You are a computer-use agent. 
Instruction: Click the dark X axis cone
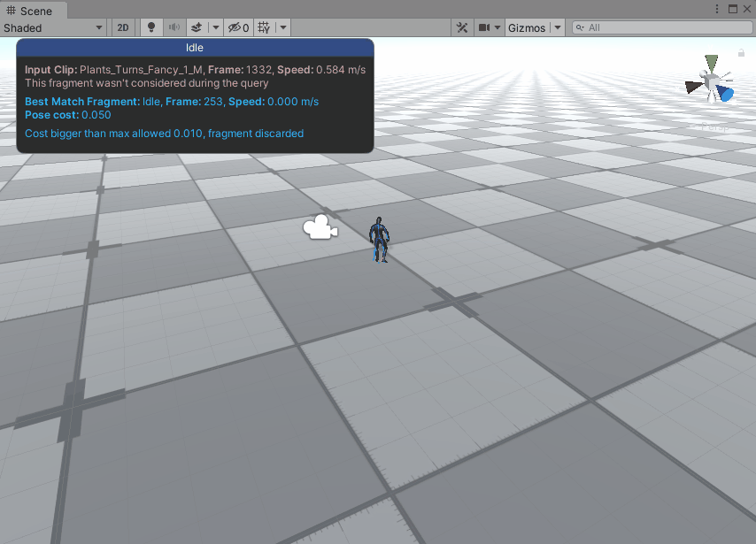tap(694, 87)
